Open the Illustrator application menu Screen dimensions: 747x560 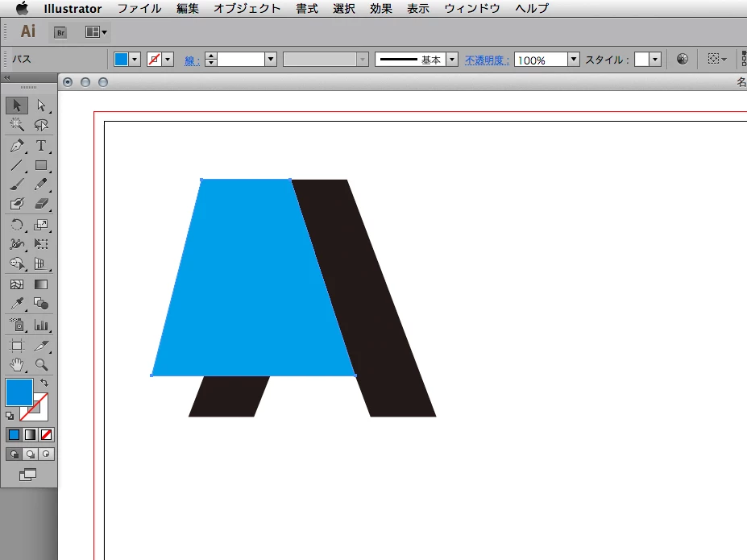click(x=73, y=9)
